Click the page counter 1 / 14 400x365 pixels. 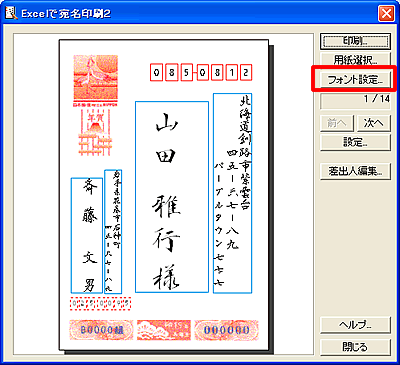(355, 101)
